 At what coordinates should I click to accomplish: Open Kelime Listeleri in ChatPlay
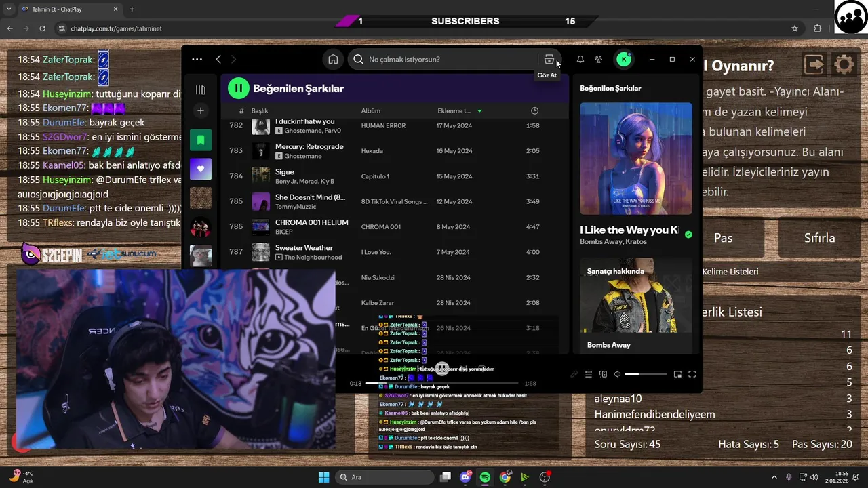click(x=730, y=272)
